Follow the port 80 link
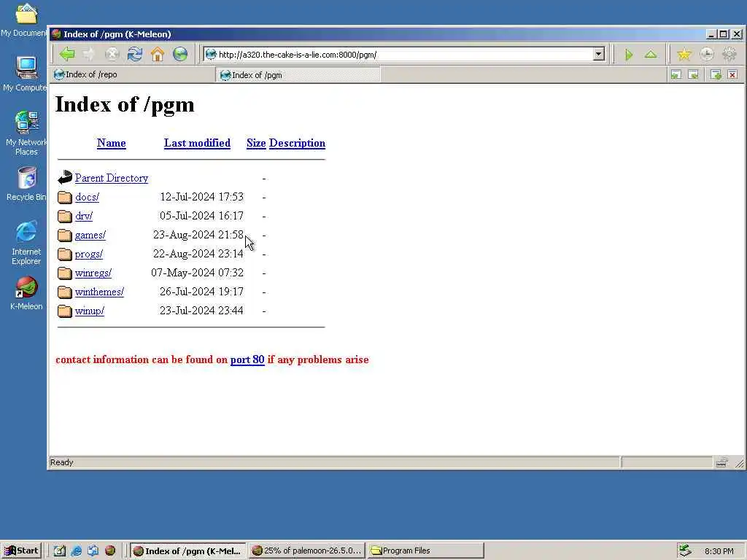The image size is (747, 560). [247, 359]
